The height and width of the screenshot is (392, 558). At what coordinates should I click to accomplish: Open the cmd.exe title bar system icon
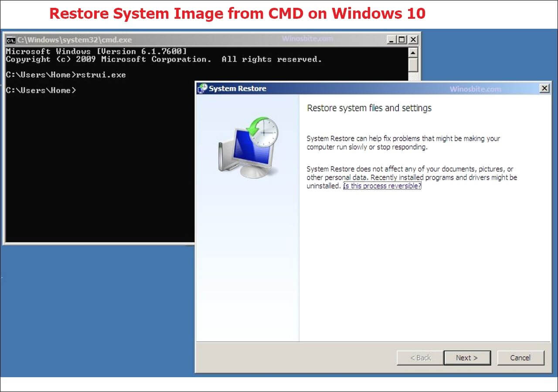(x=11, y=40)
